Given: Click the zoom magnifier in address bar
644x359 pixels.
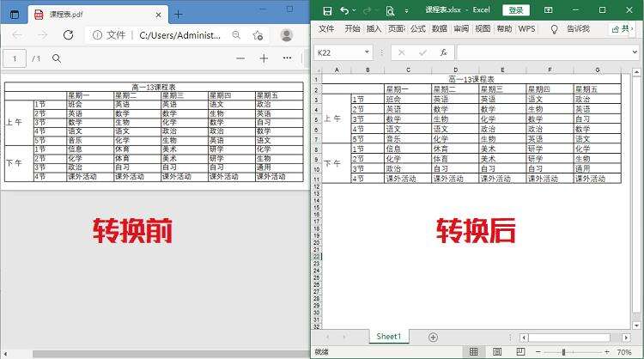Looking at the screenshot, I should [x=236, y=35].
